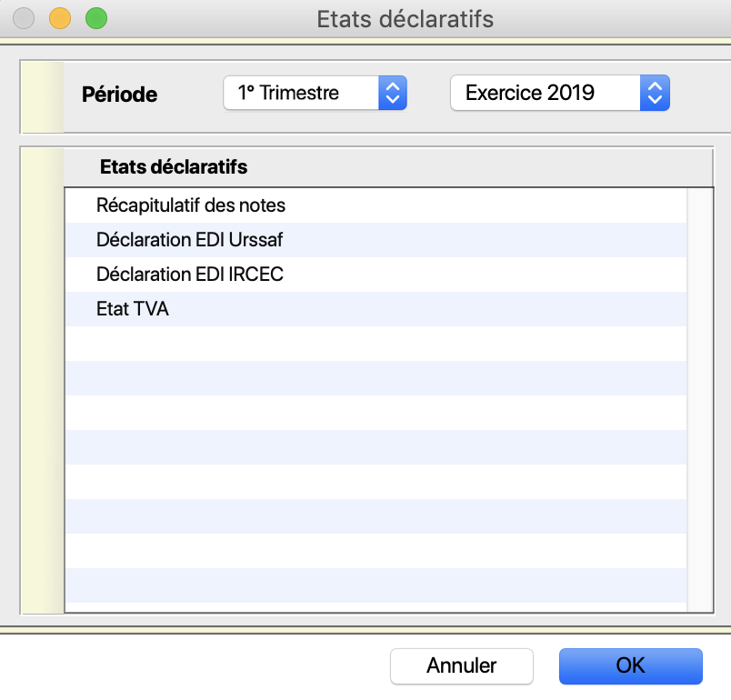Click the list's vertical scrollbar track

point(700,400)
